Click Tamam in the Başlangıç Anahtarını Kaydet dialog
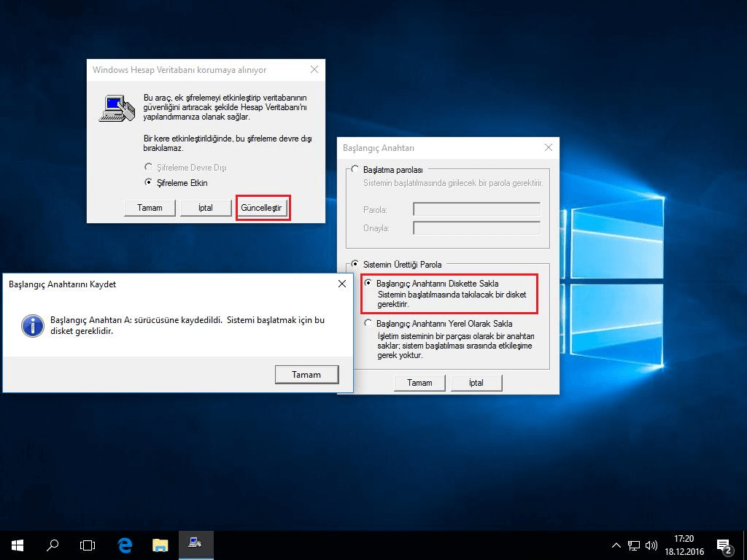 coord(306,375)
